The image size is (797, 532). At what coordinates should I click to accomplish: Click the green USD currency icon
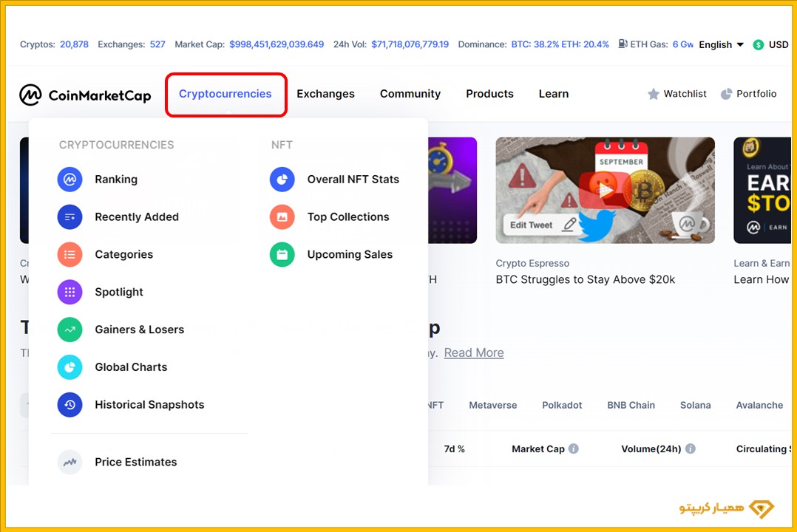pos(759,45)
